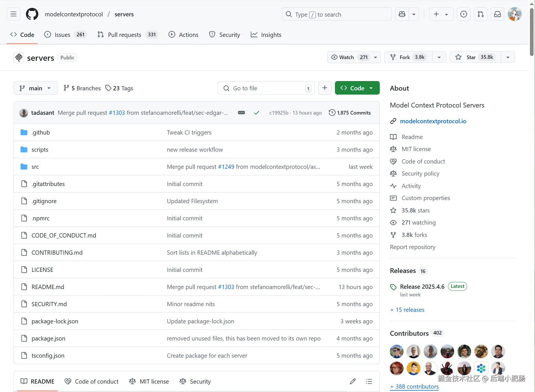Viewport: 535px width, 392px height.
Task: Open first contributor avatar
Action: point(397,351)
